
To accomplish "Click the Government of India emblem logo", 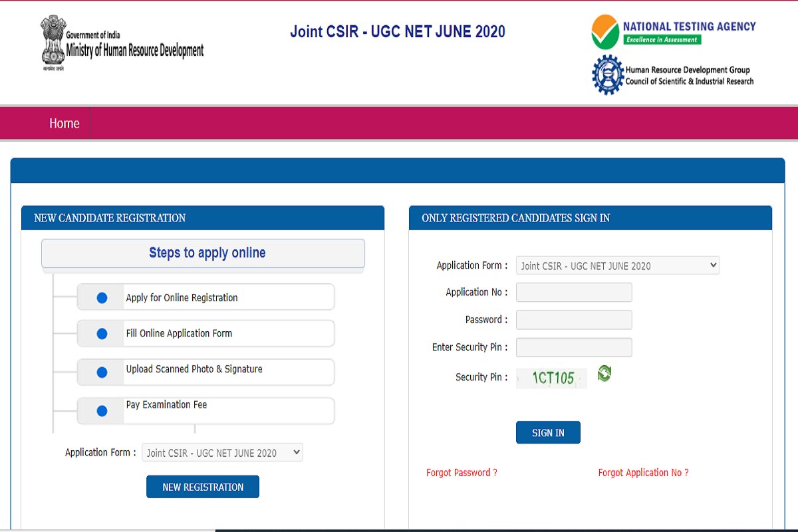I will [x=53, y=44].
